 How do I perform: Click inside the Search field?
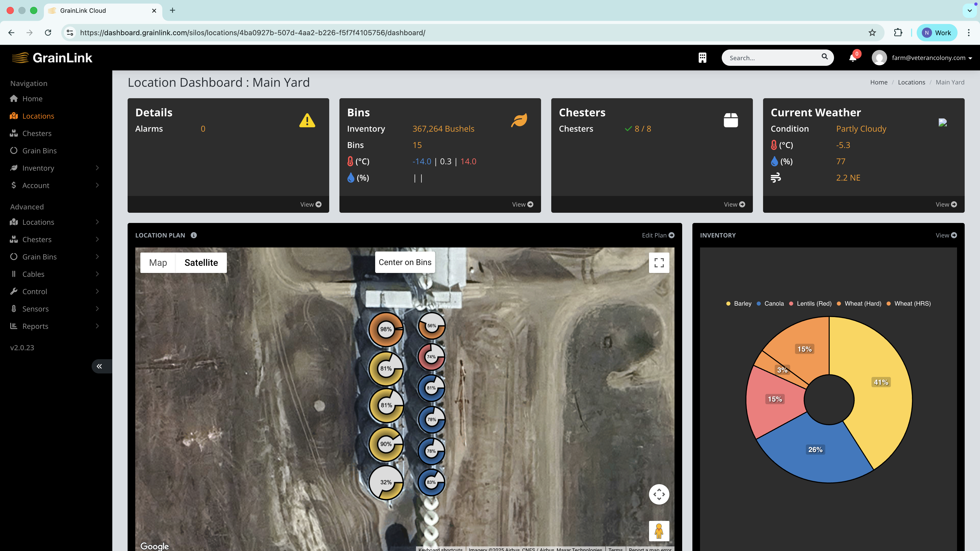pyautogui.click(x=772, y=57)
